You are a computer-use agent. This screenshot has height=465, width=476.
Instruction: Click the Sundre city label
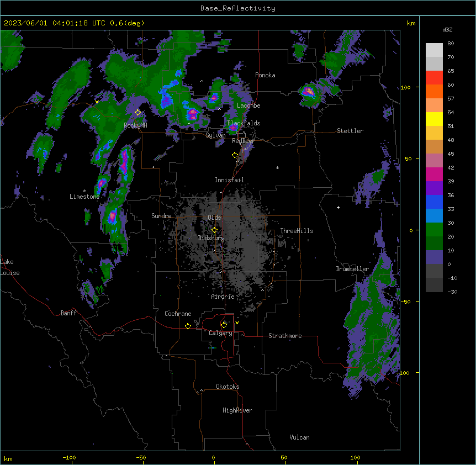[161, 216]
